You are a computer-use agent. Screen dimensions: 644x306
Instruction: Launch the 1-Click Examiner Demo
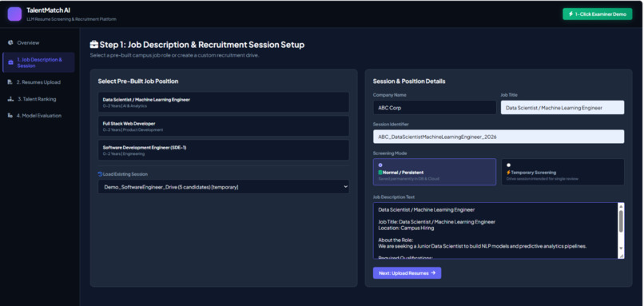click(597, 14)
